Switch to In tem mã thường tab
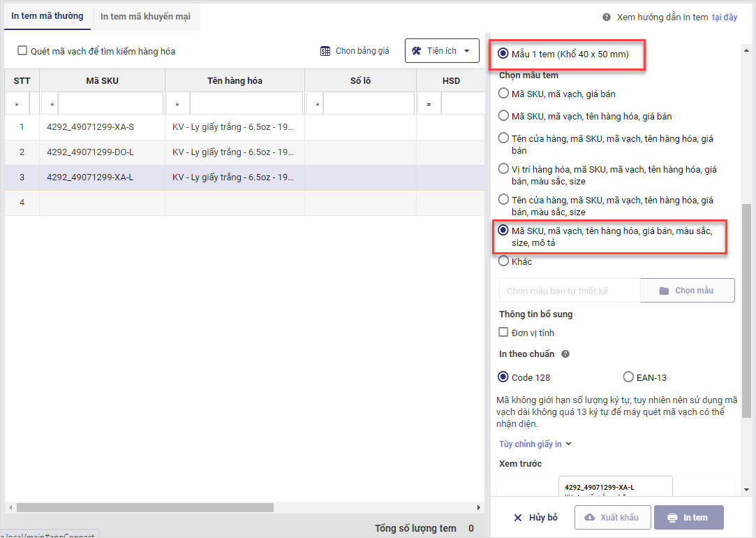This screenshot has height=538, width=756. click(x=47, y=16)
